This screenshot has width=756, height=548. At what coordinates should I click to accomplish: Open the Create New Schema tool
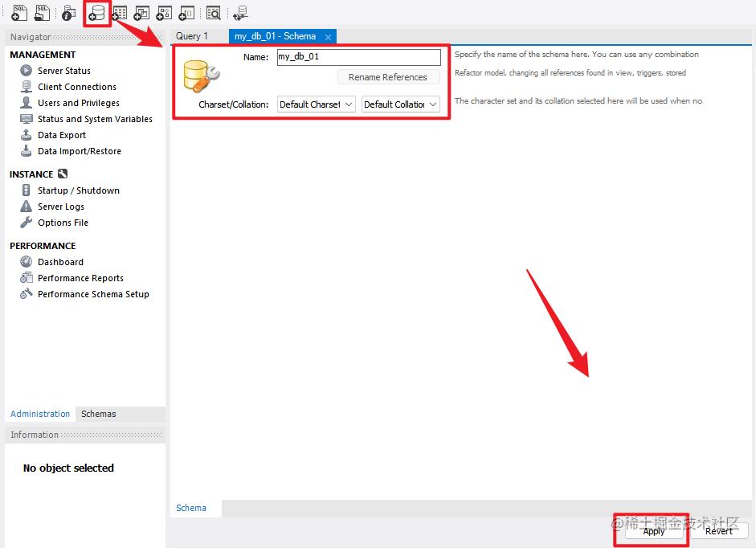pos(96,12)
